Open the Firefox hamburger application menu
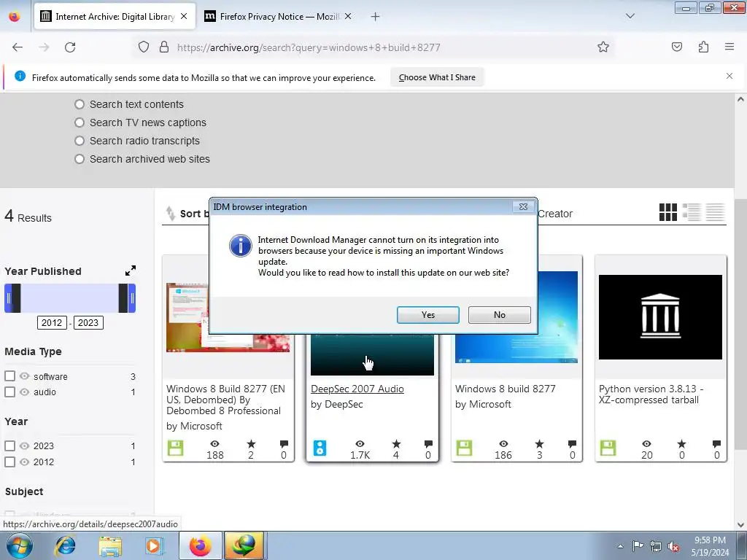 click(729, 47)
